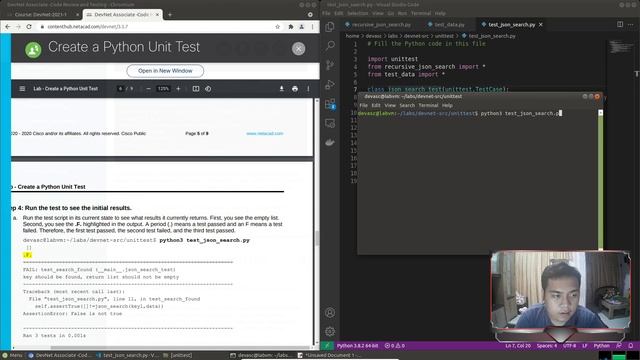Rotate PDF with rotate icon

(208, 89)
